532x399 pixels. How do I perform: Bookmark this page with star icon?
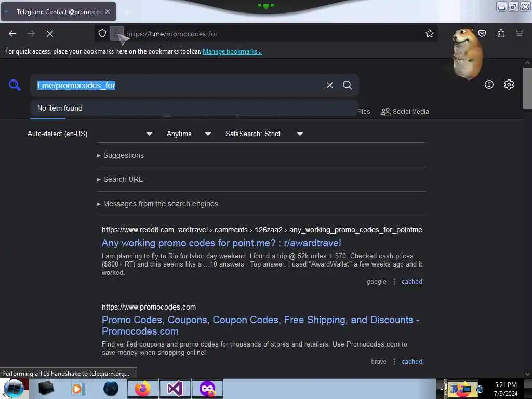(x=429, y=33)
